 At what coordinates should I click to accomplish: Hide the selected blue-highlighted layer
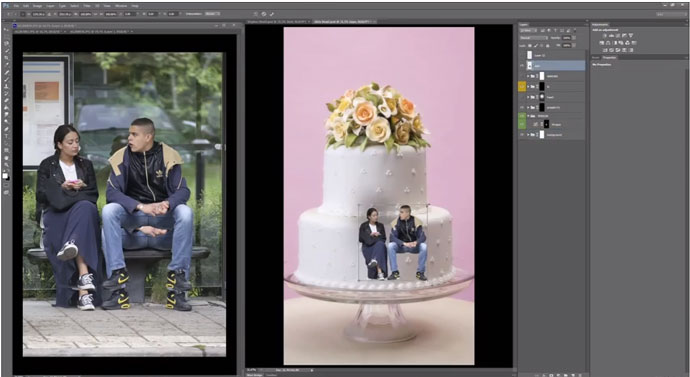tap(522, 66)
